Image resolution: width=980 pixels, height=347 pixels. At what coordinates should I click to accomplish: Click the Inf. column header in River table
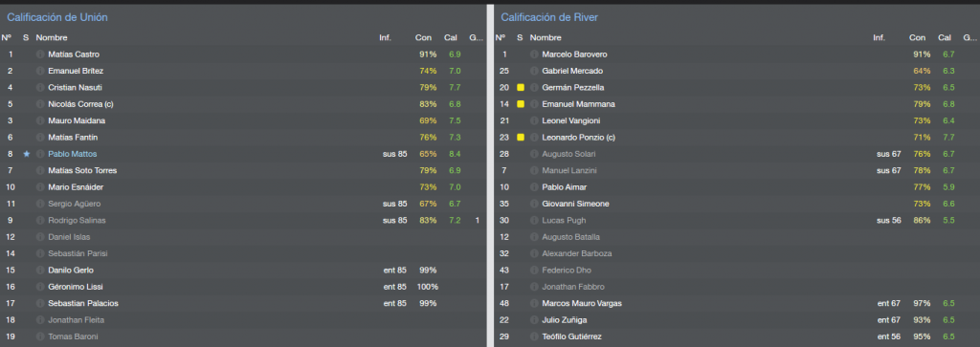click(x=880, y=38)
